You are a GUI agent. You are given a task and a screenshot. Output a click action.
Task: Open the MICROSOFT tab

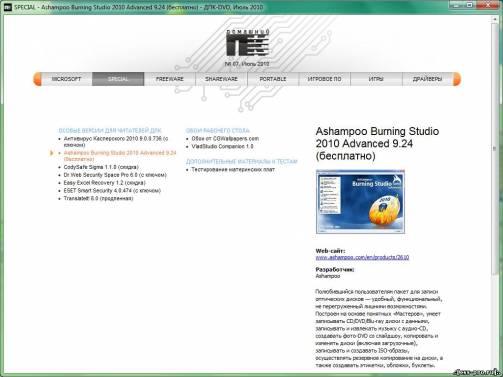pos(66,79)
